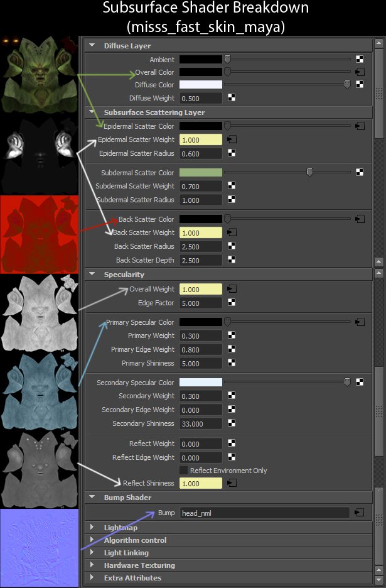
Task: Open the connected map of Reflect Shininess
Action: [232, 483]
